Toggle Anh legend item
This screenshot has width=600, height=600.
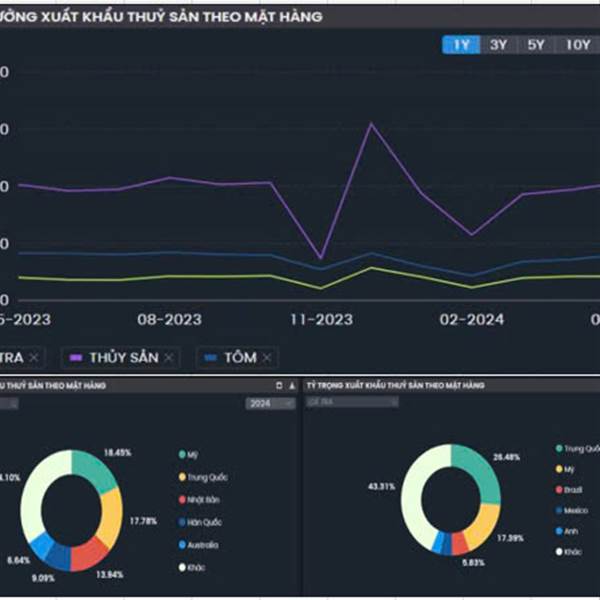(567, 531)
